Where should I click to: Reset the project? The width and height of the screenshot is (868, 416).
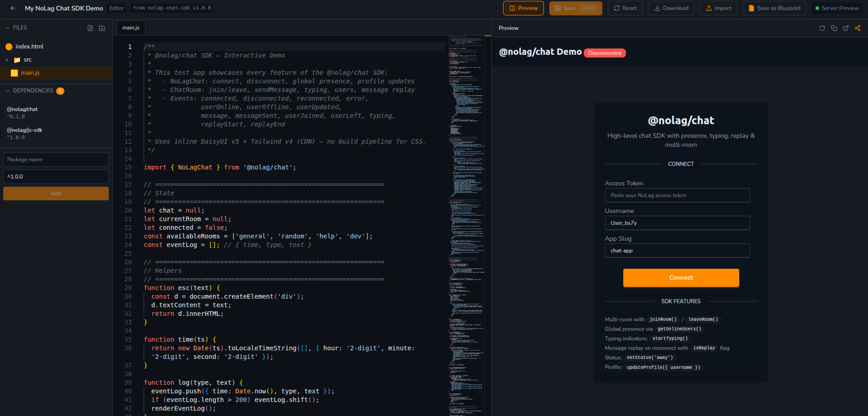pos(625,8)
